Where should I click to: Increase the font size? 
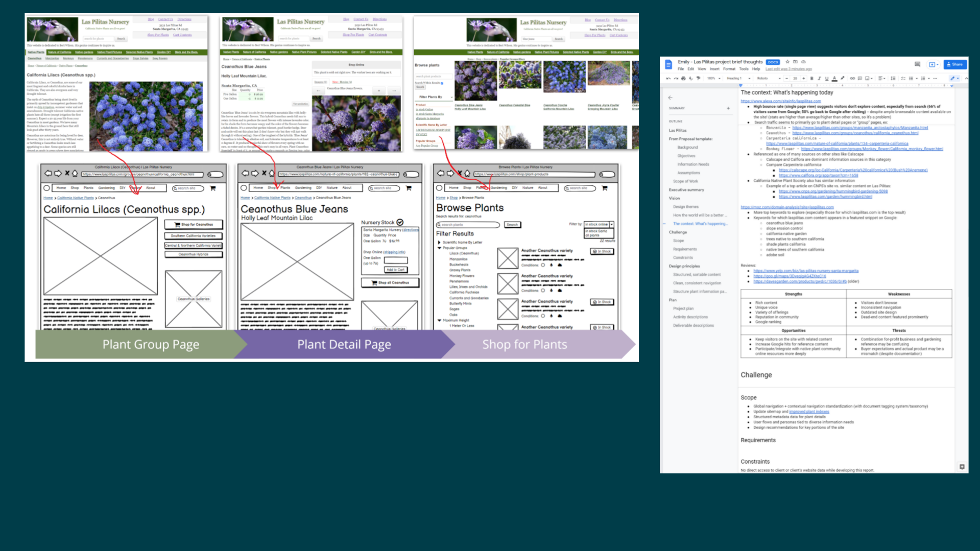click(x=803, y=78)
